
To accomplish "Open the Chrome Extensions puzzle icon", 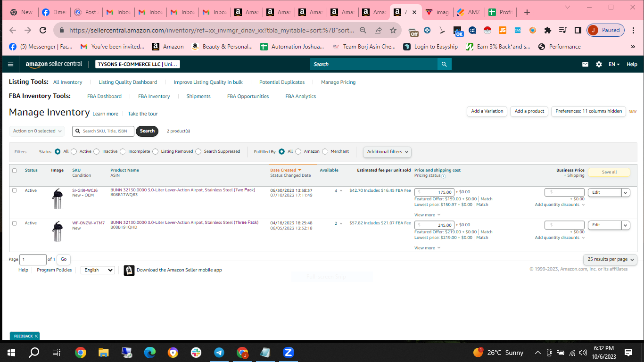I will (x=547, y=30).
